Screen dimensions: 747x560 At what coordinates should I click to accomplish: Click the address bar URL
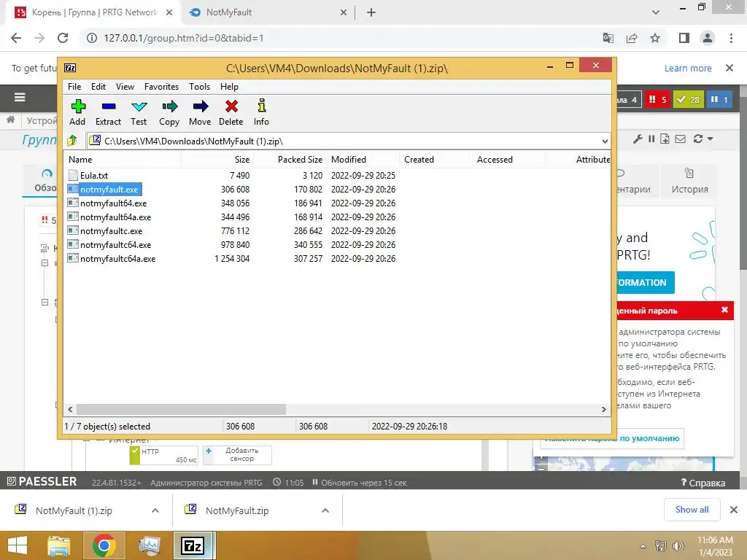(x=183, y=38)
